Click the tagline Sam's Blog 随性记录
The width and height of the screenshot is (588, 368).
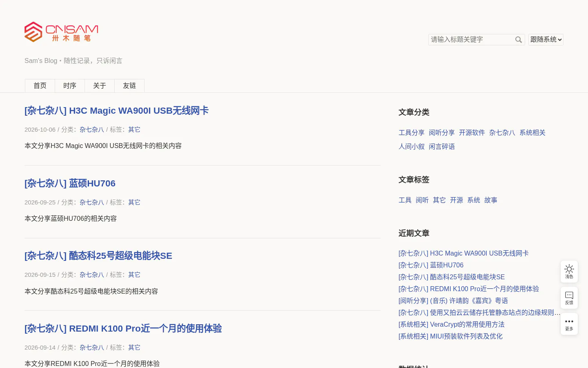click(73, 61)
